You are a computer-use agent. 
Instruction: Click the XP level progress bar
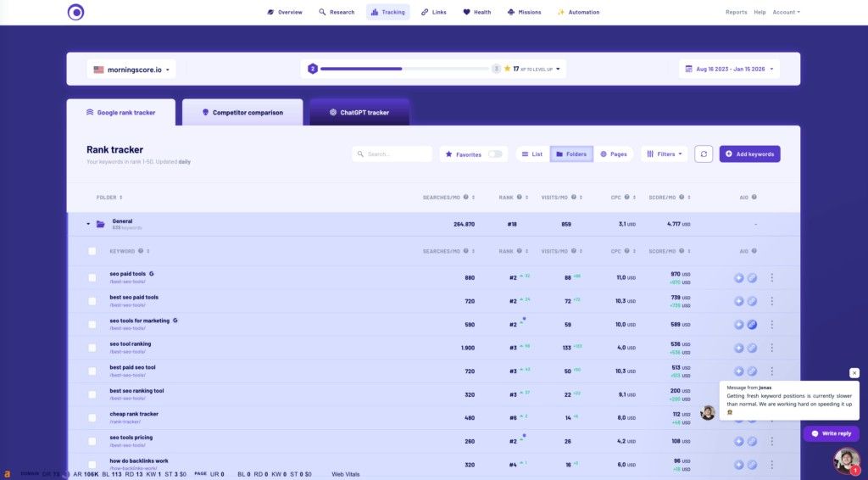pos(403,69)
